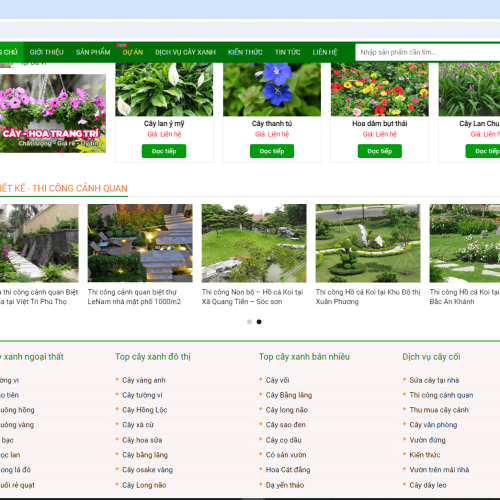
Task: Open the Thu mua cây cảnh link
Action: (x=439, y=410)
